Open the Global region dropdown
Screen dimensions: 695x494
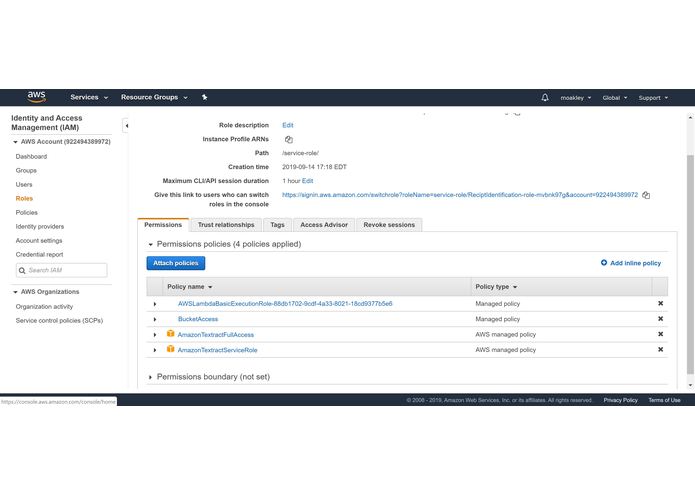[x=614, y=97]
